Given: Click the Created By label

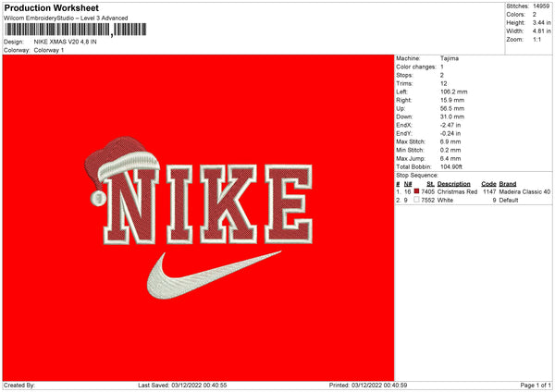Looking at the screenshot, I should tap(19, 385).
